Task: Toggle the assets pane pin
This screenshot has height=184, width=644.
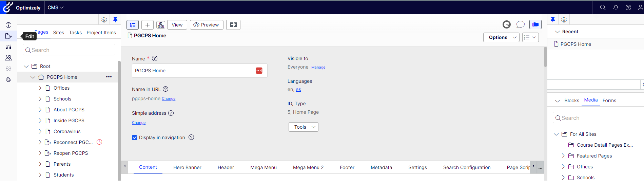Action: 553,20
